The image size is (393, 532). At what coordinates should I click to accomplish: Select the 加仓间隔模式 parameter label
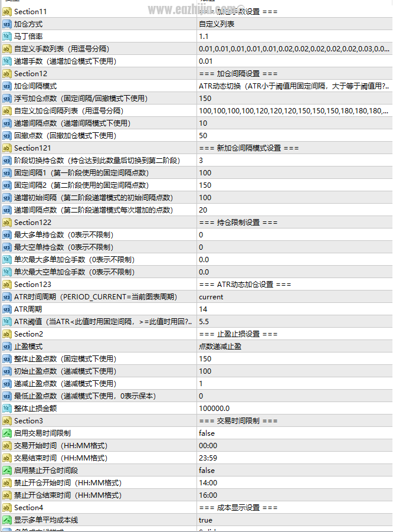[35, 86]
